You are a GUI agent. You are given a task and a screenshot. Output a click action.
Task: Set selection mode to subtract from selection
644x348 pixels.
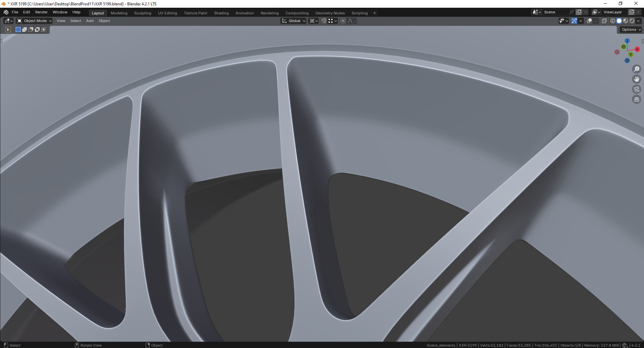coord(31,30)
